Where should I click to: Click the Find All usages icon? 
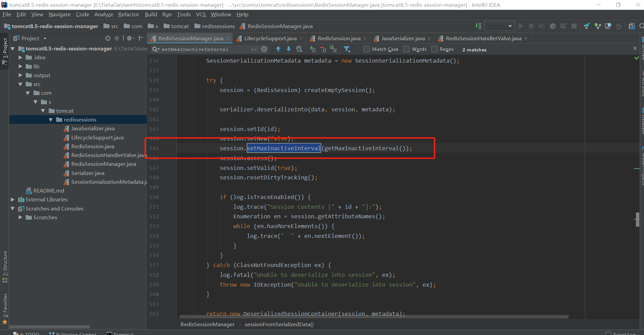[x=299, y=49]
